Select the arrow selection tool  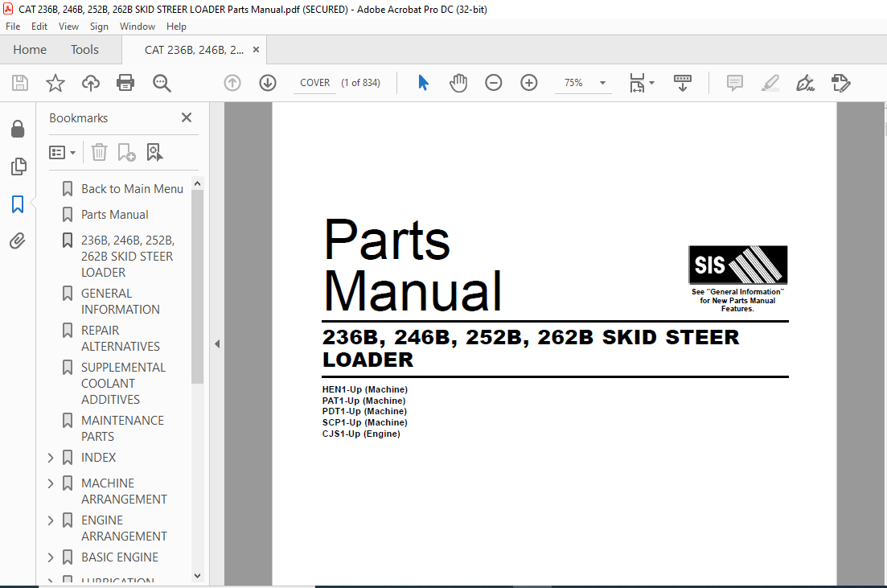tap(423, 83)
